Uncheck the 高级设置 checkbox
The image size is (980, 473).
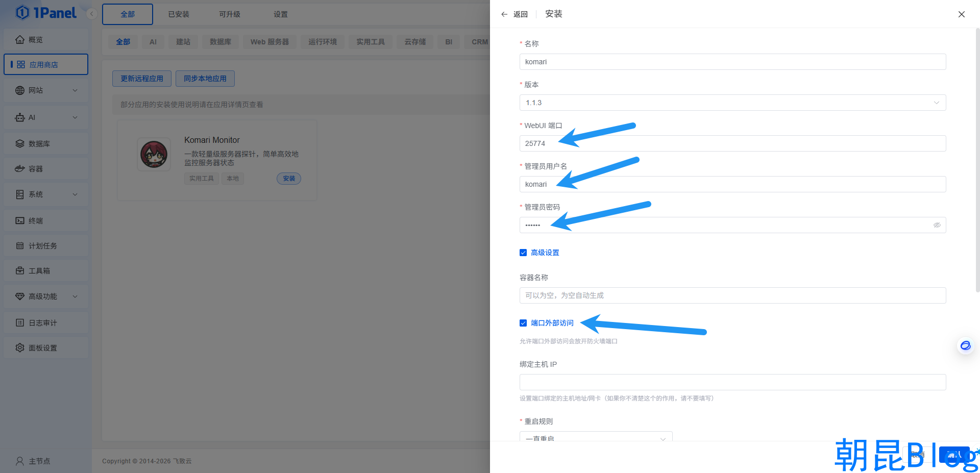coord(523,253)
